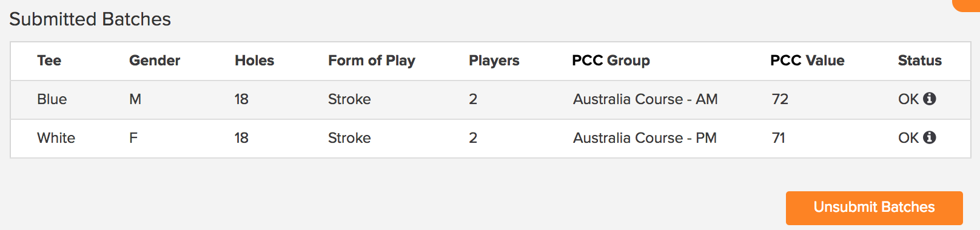The width and height of the screenshot is (980, 230).
Task: Select the White tee cell
Action: pyautogui.click(x=56, y=138)
